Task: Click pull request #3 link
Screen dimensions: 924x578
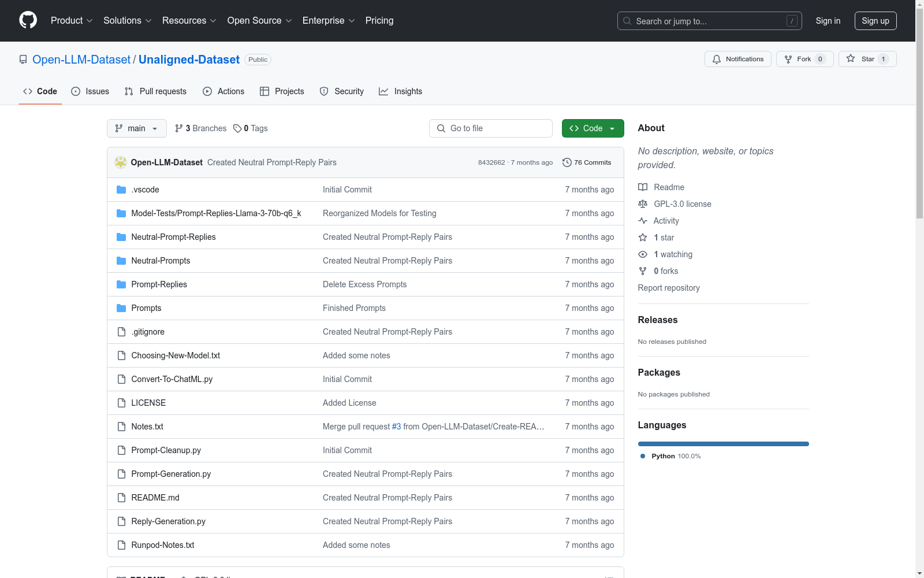Action: point(396,427)
